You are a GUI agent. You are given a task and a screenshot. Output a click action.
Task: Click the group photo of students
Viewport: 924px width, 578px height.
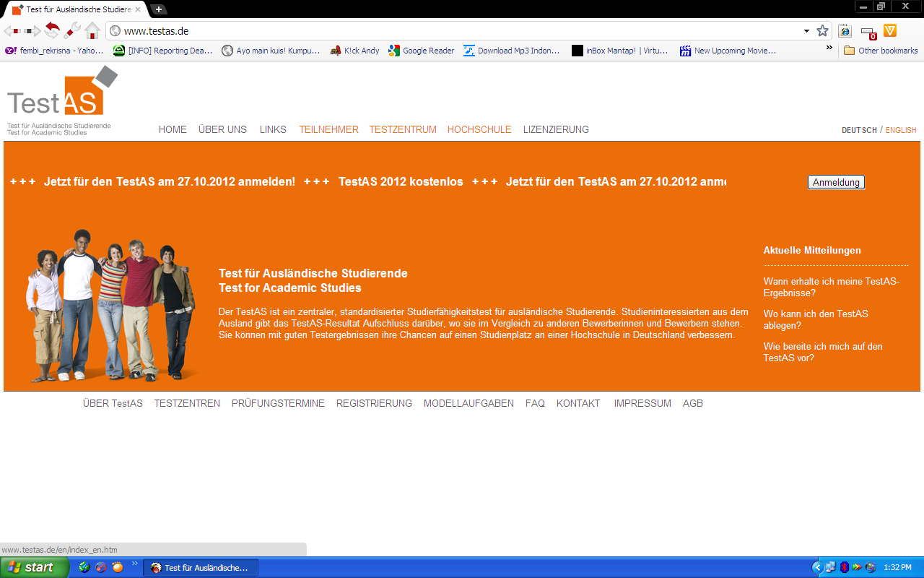point(112,306)
